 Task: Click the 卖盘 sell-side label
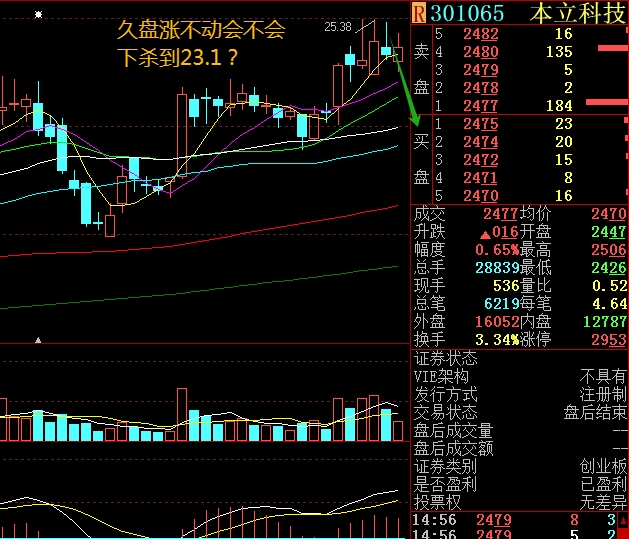[x=421, y=69]
